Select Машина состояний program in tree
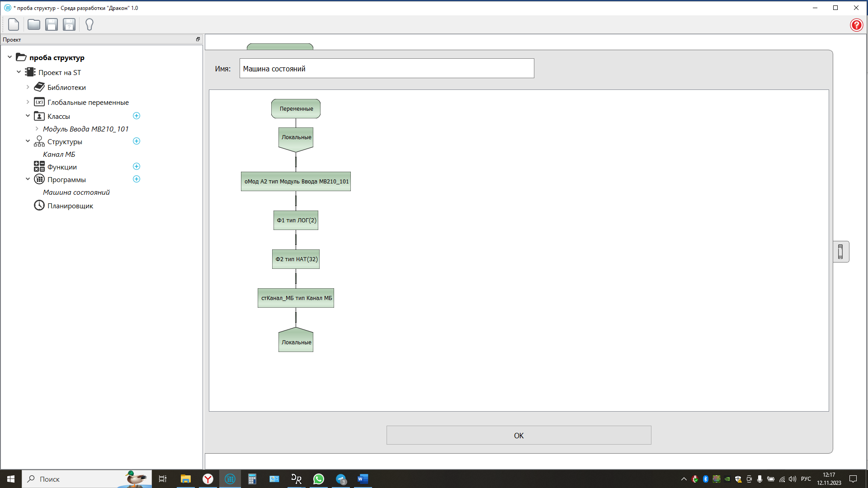The image size is (868, 488). (x=76, y=192)
